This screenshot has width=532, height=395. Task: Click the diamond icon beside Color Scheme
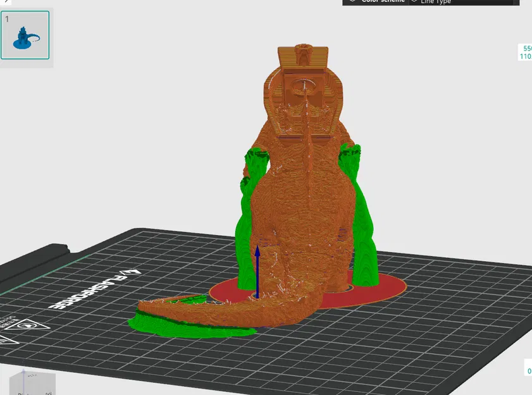(x=354, y=1)
